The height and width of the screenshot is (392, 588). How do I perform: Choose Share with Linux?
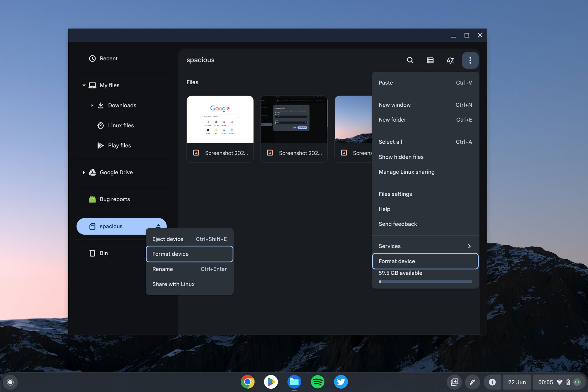pyautogui.click(x=190, y=284)
